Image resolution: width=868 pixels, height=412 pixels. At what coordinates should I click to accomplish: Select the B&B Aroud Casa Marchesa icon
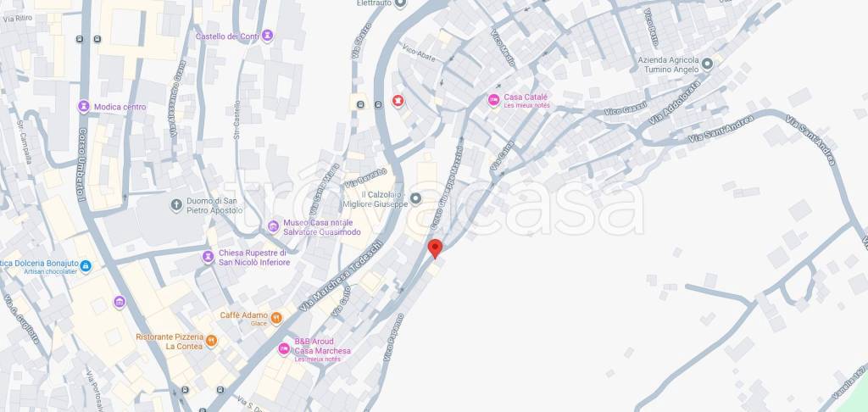click(284, 349)
